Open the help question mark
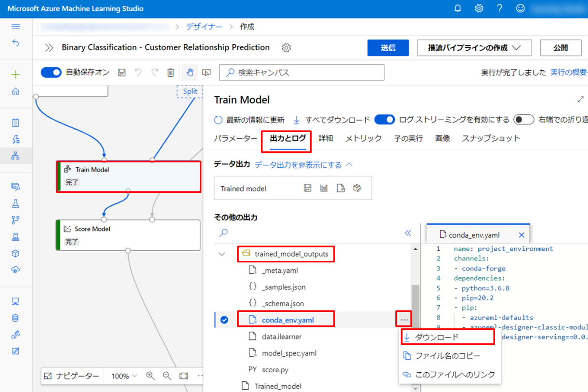The image size is (588, 392). point(499,8)
